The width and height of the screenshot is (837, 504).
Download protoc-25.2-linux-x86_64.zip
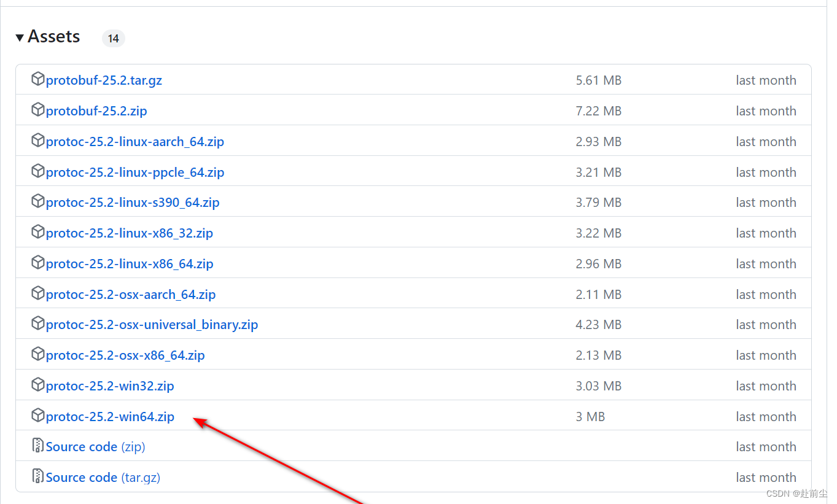130,264
